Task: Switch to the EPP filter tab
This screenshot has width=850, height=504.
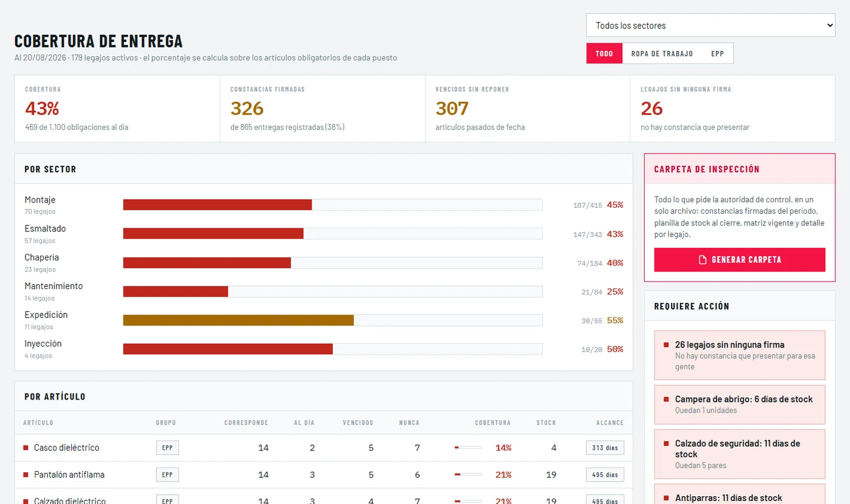Action: 718,53
